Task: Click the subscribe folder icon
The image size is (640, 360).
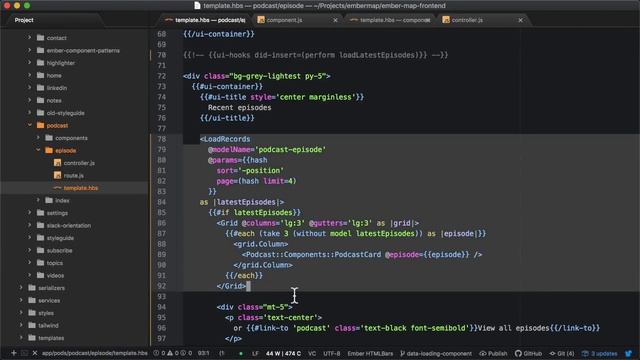Action: 40,250
